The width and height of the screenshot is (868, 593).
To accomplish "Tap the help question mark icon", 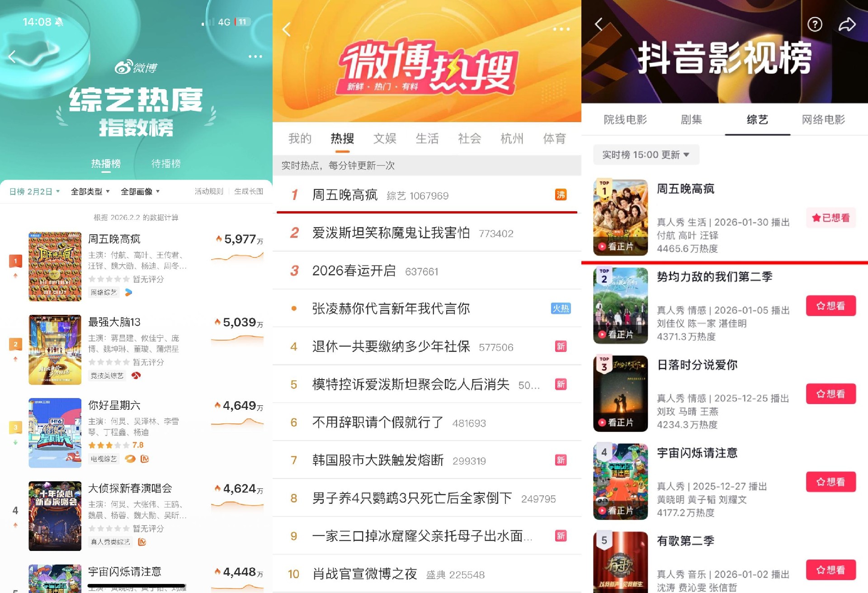I will (x=815, y=24).
